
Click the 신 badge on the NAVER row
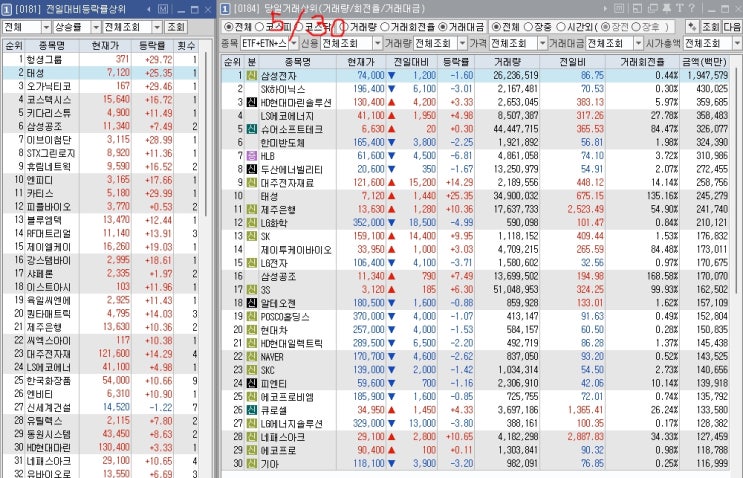point(252,357)
